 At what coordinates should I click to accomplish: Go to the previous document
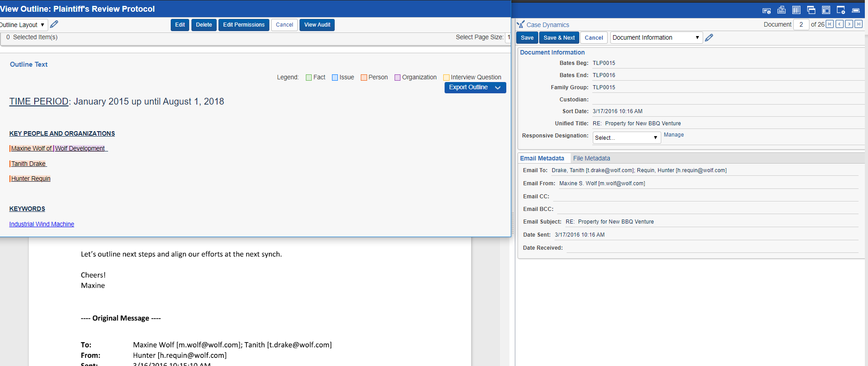click(x=840, y=24)
